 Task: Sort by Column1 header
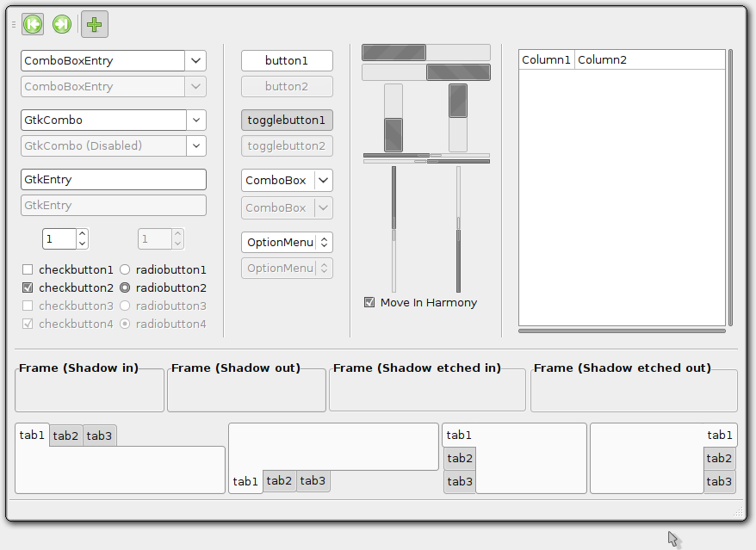click(546, 59)
